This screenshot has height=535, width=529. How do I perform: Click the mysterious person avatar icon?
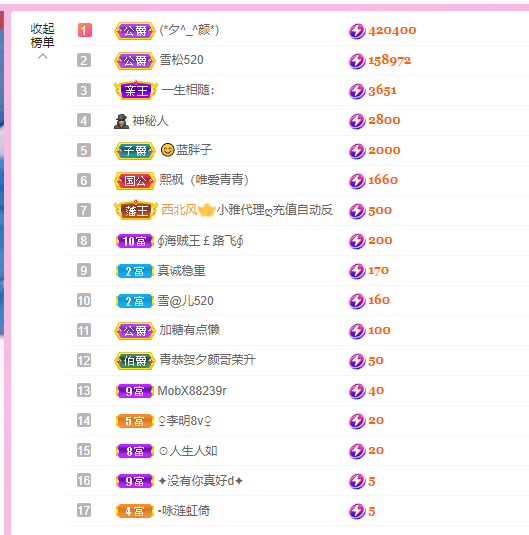pyautogui.click(x=121, y=121)
